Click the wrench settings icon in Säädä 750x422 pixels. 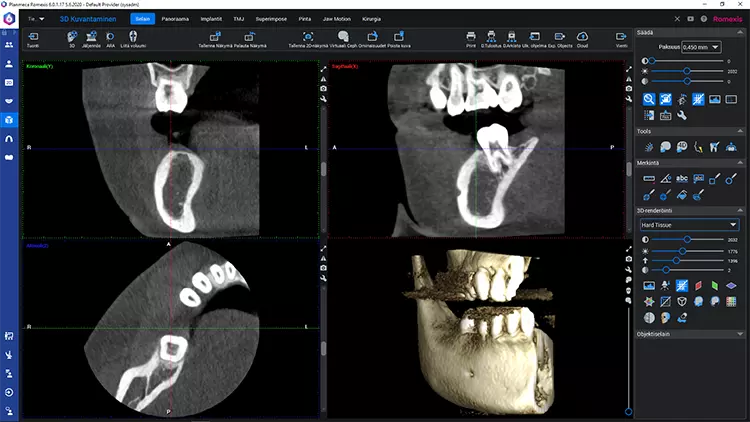(682, 115)
